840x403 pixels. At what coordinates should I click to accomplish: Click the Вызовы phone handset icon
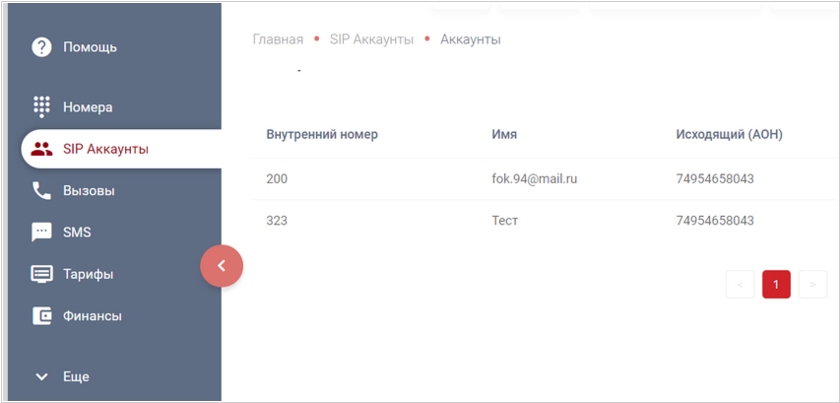click(x=42, y=191)
